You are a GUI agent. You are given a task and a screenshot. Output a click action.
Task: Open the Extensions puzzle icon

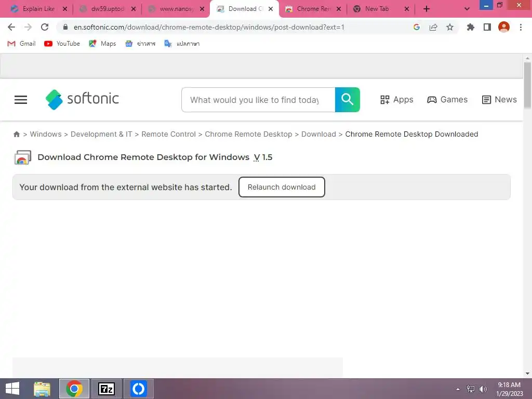point(470,27)
